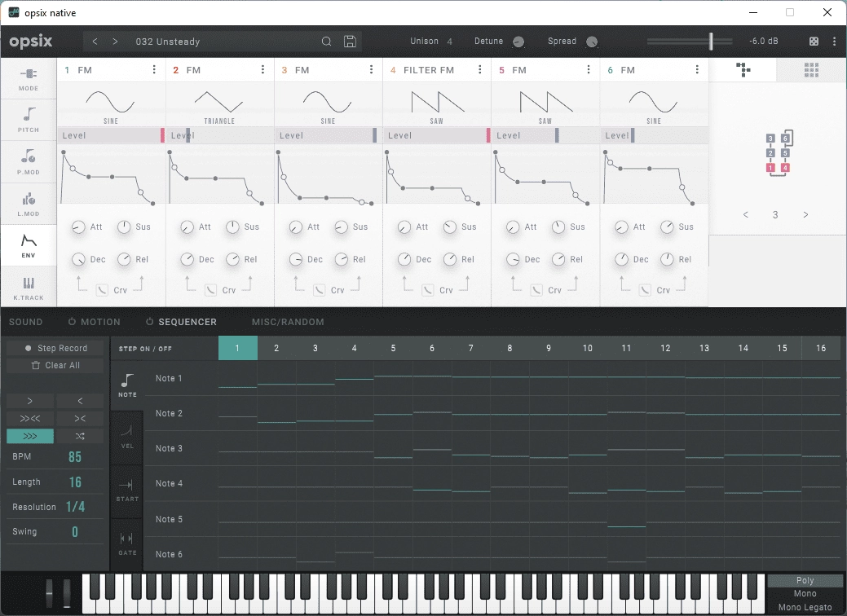Save preset with the floppy disk icon
This screenshot has height=616, width=847.
350,42
